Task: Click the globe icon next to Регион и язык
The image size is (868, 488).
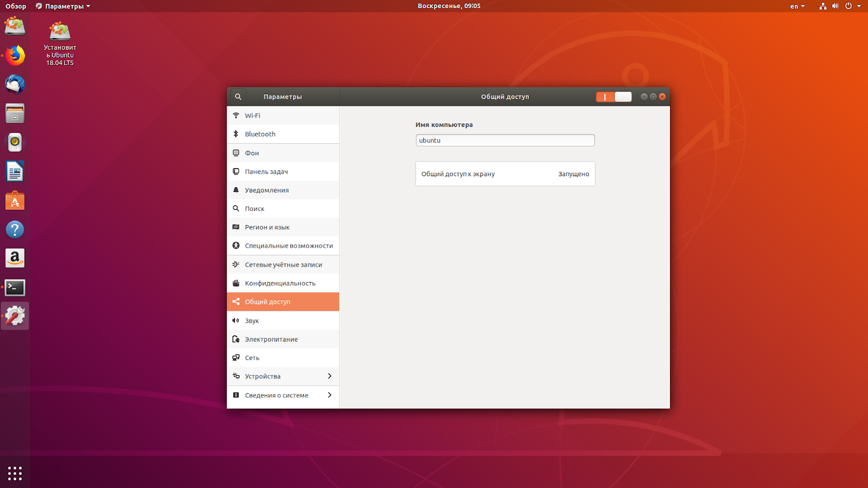Action: (236, 227)
